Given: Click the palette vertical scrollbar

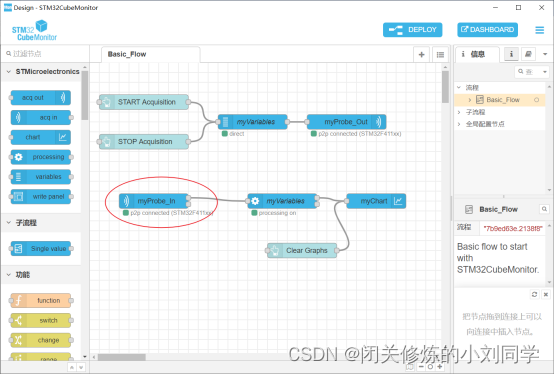Looking at the screenshot, I should click(84, 95).
